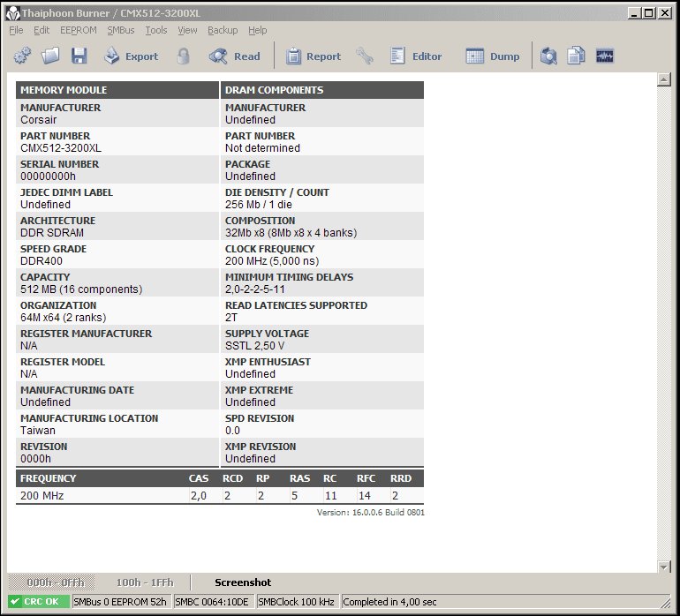Click the 2T read latencies value
Screen dimensions: 680x616
point(231,318)
